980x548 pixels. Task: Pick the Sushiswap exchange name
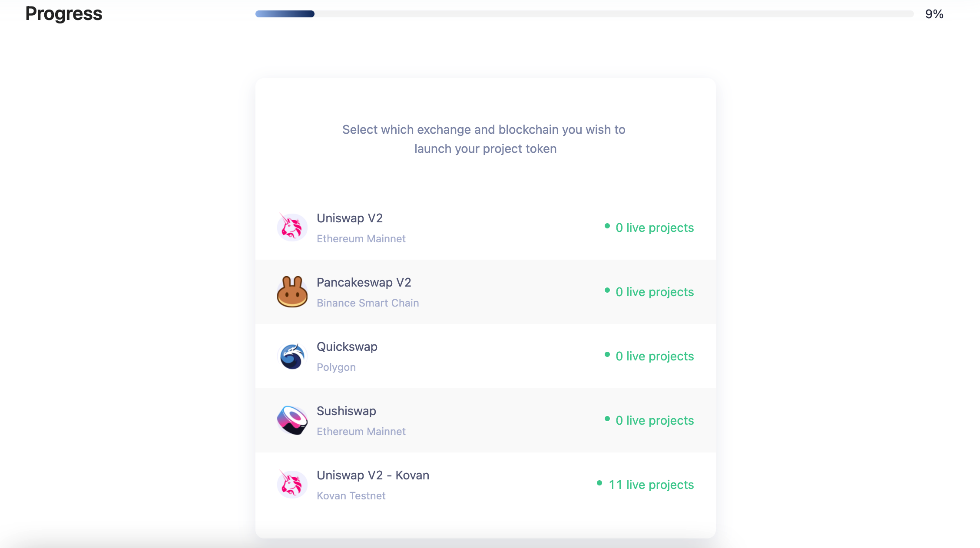[x=346, y=411]
